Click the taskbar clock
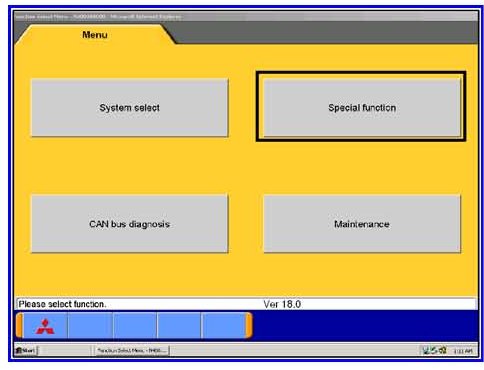 (x=463, y=351)
